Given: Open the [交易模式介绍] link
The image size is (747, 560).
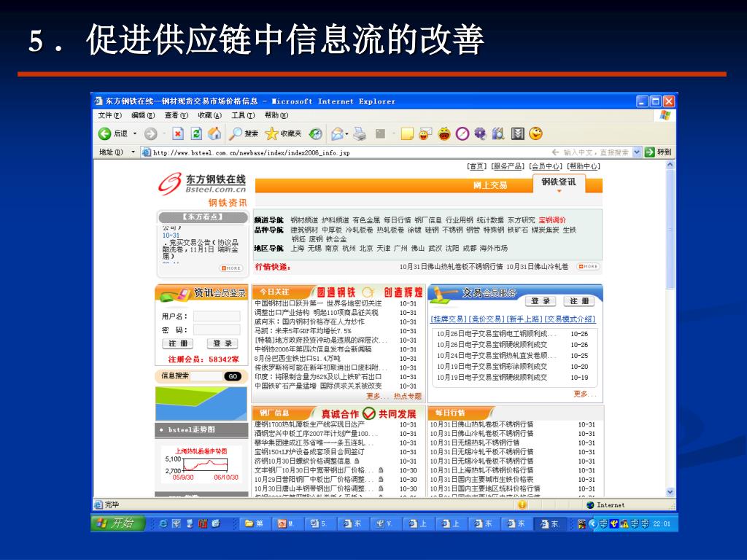Looking at the screenshot, I should [570, 319].
